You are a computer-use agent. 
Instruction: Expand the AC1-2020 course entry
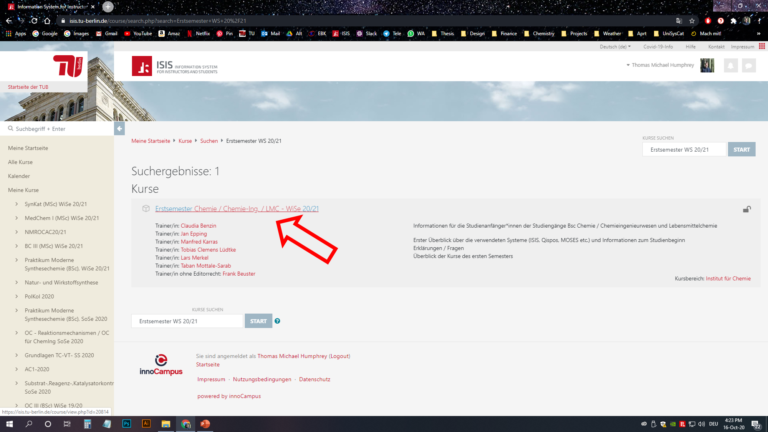tap(17, 369)
